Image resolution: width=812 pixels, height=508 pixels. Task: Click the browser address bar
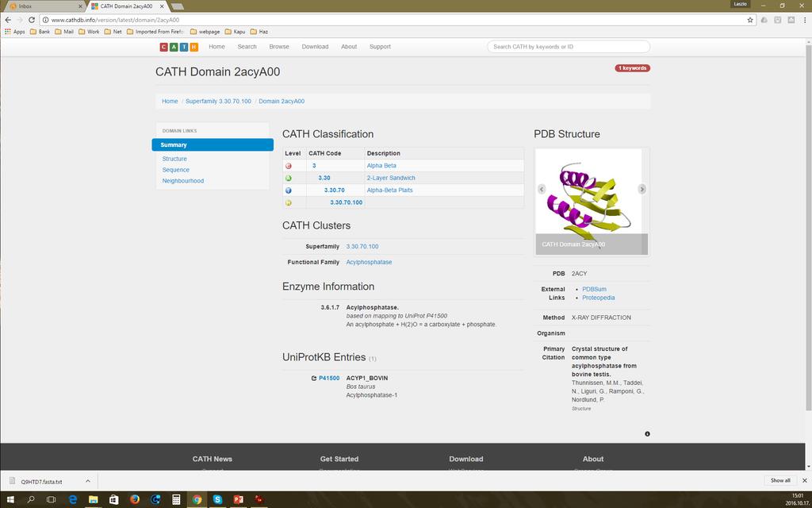[396, 20]
